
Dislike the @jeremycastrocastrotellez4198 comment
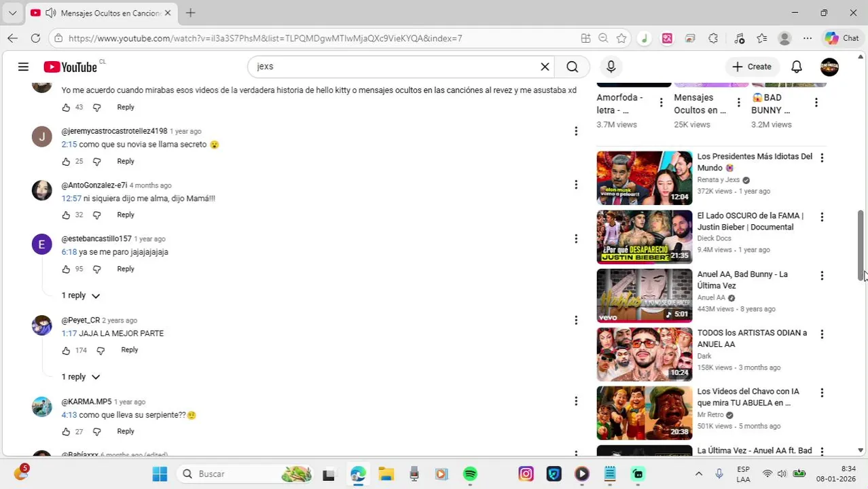click(x=96, y=162)
